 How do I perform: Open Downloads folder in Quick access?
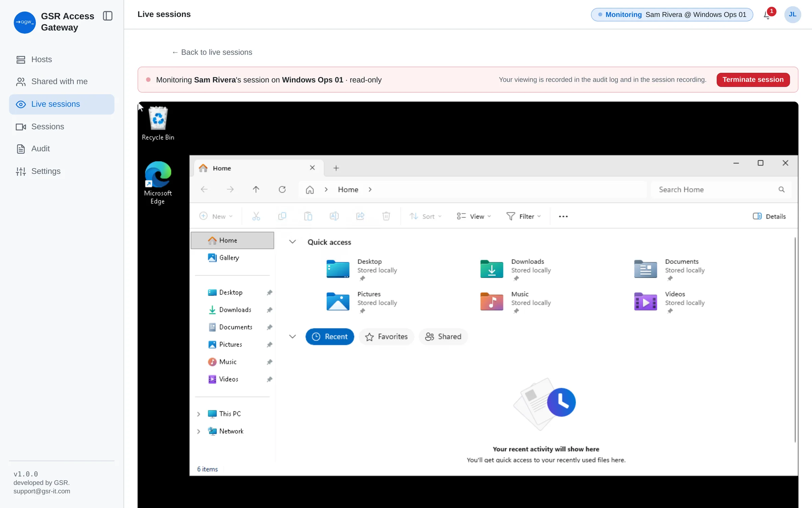515,269
